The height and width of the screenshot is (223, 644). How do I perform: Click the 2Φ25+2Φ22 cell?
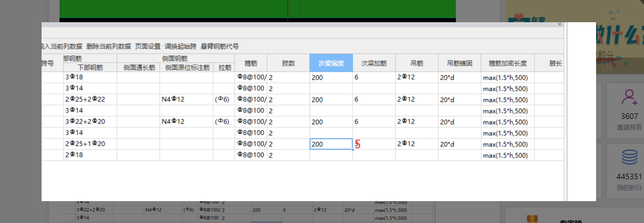pyautogui.click(x=90, y=100)
